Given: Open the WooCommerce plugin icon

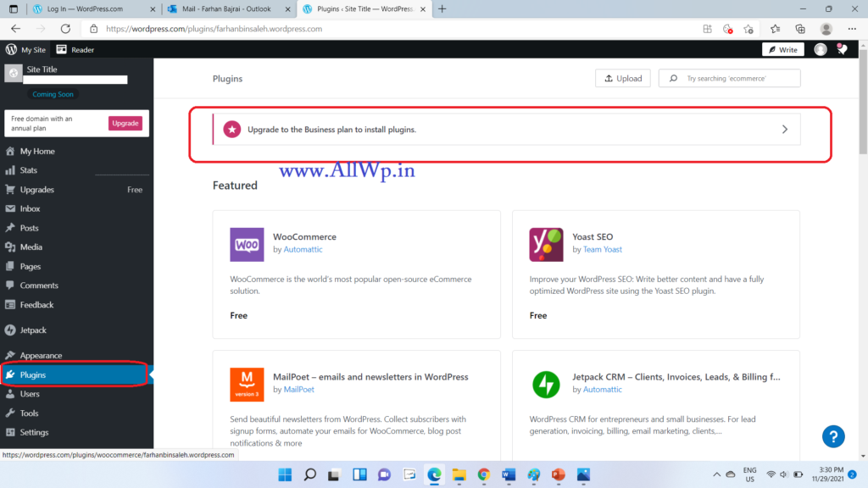Looking at the screenshot, I should [247, 245].
